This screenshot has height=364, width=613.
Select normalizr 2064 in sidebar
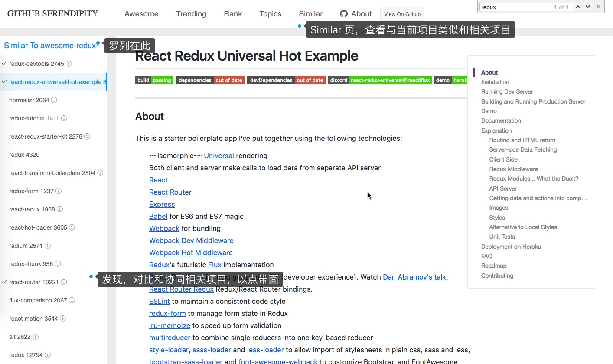click(x=29, y=100)
